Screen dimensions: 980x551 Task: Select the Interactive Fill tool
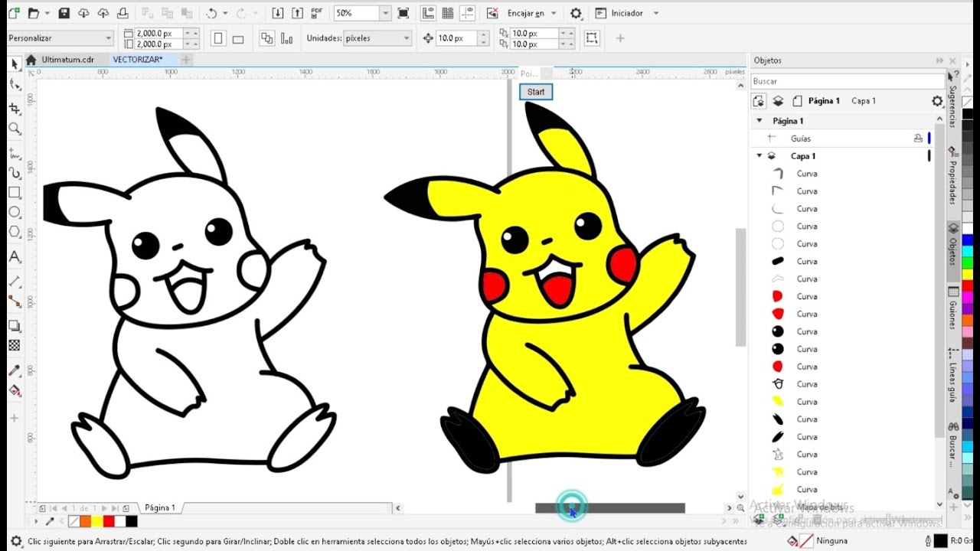15,390
